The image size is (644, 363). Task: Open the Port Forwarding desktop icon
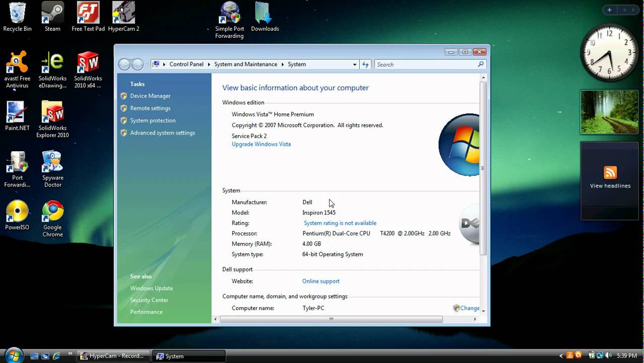click(17, 169)
